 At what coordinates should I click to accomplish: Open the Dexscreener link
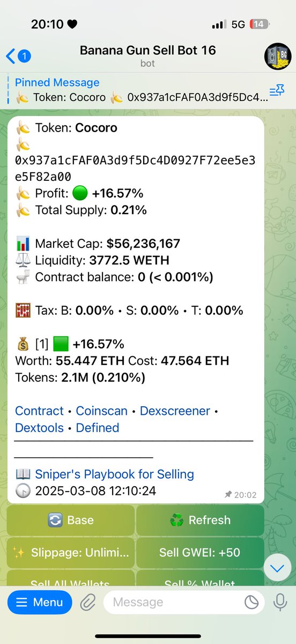tap(175, 411)
